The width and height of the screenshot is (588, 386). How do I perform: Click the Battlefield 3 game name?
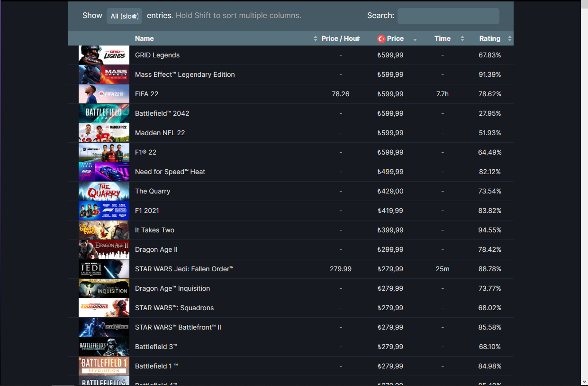(x=156, y=347)
